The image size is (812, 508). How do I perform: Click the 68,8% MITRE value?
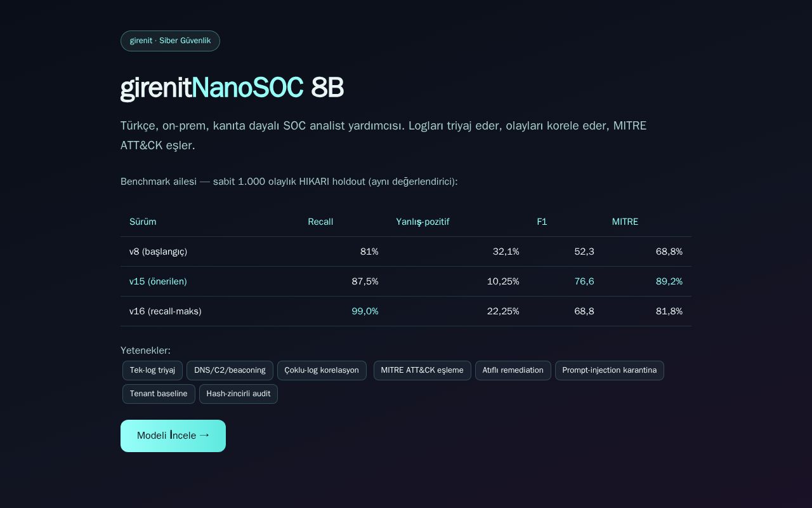click(x=669, y=251)
